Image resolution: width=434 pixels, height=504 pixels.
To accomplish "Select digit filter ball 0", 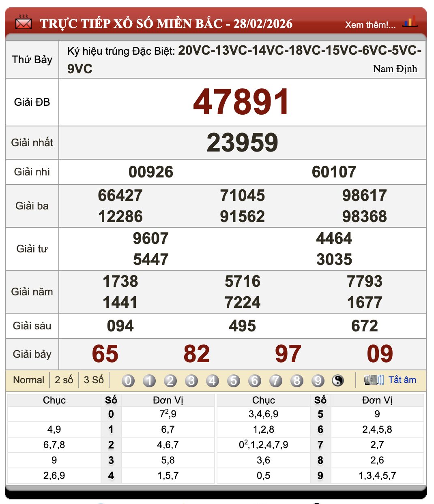I will tap(128, 380).
